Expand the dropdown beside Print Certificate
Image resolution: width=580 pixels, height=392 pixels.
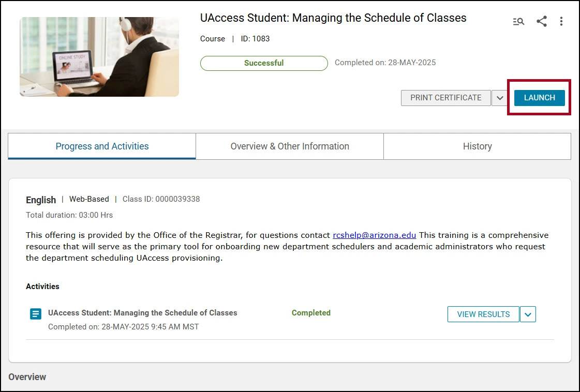(500, 98)
